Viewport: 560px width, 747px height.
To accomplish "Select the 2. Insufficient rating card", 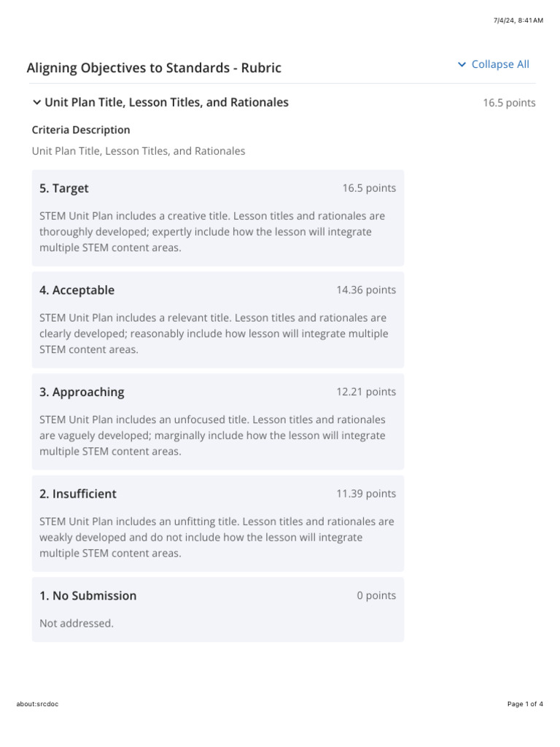I will pos(218,524).
